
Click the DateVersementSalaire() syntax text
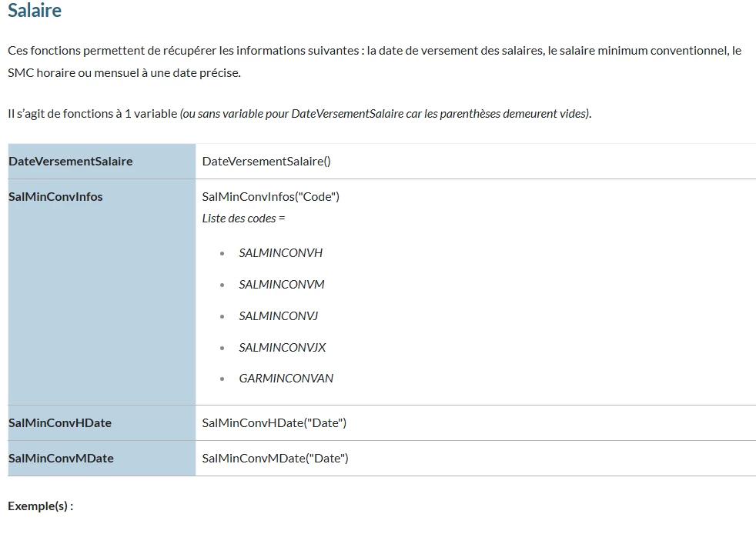(266, 162)
